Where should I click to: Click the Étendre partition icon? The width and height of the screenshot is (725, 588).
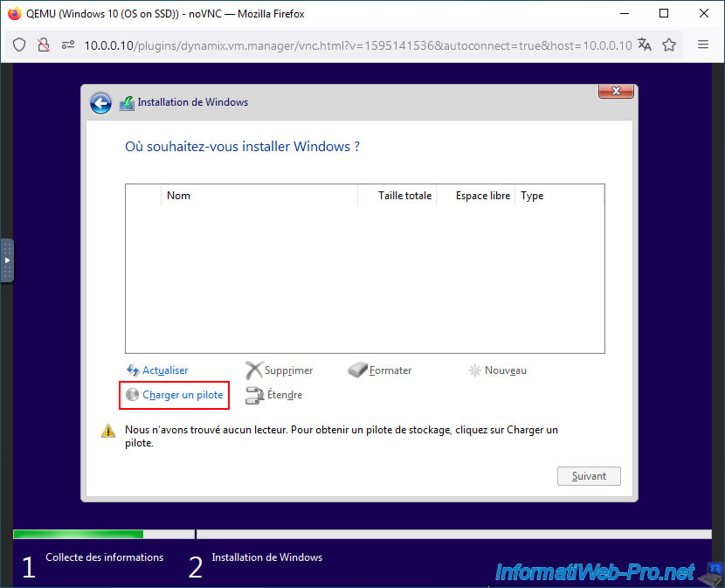(x=254, y=395)
